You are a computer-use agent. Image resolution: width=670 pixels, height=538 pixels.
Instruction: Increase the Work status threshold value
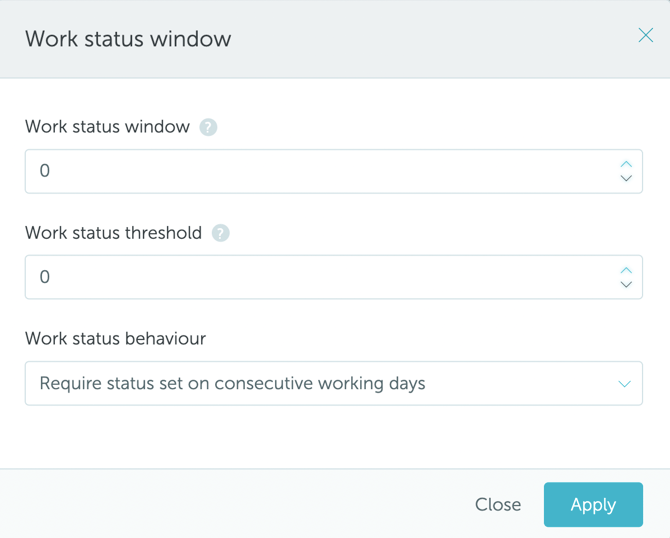(626, 270)
